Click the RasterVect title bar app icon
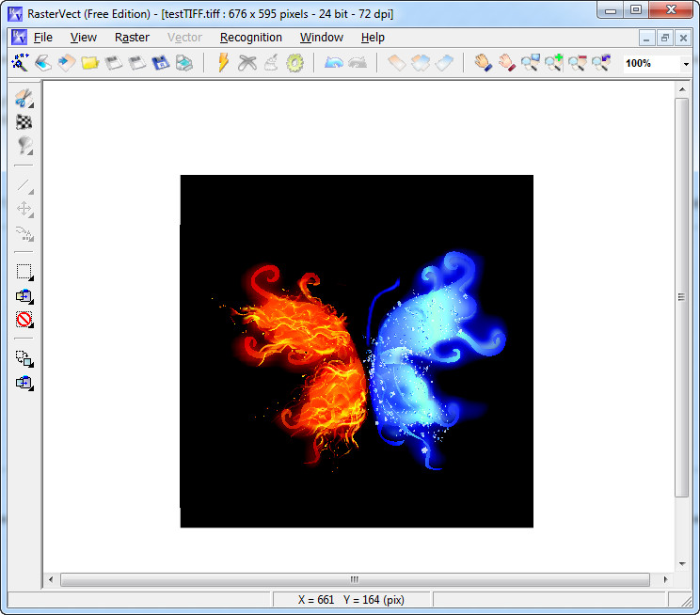The image size is (700, 615). 15,14
